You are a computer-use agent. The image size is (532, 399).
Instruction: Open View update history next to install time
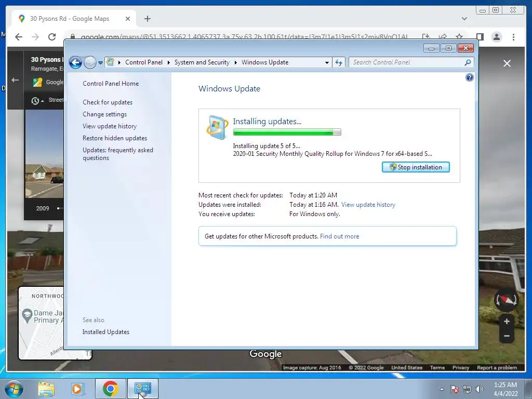[x=368, y=205]
